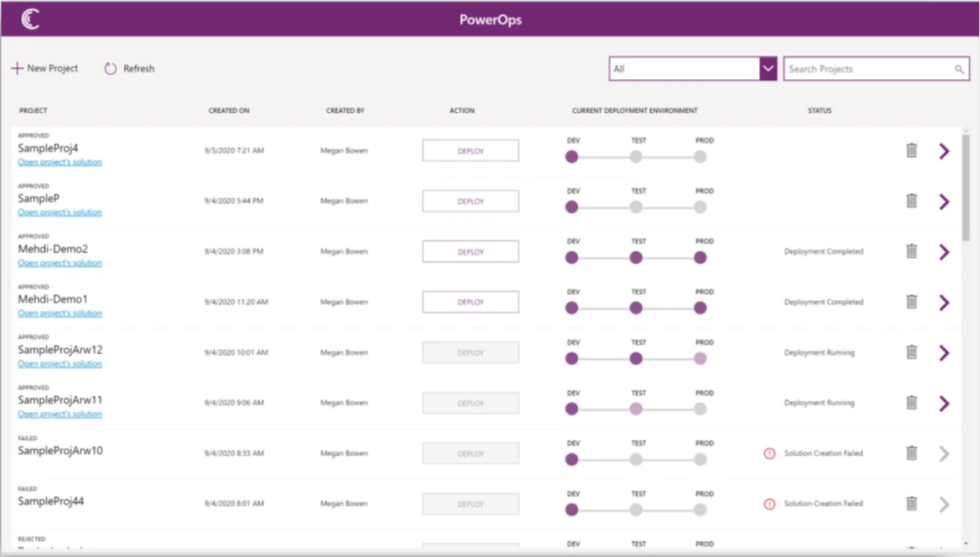Click disabled Deploy button for SampleProjArw12
The image size is (980, 557).
pos(471,352)
